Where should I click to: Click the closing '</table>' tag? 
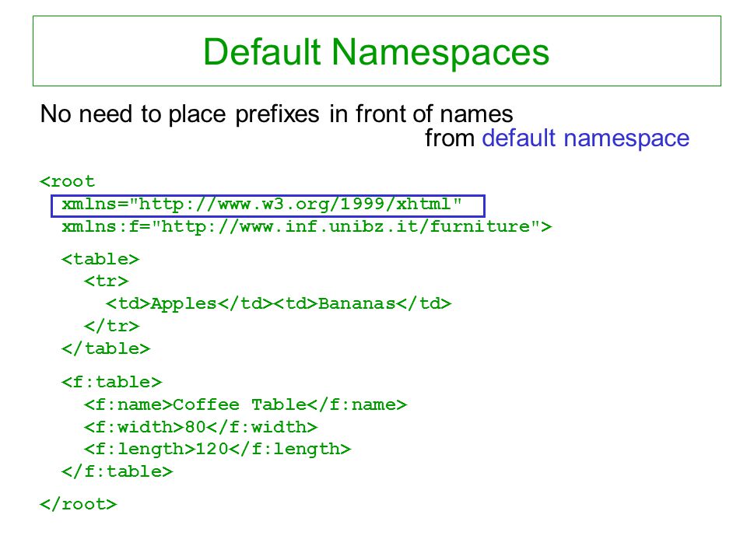[x=106, y=348]
